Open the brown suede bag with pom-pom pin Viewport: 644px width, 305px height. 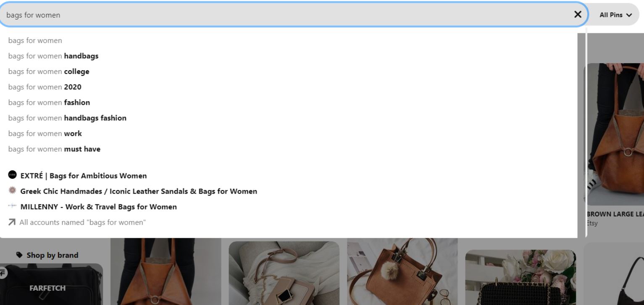402,271
